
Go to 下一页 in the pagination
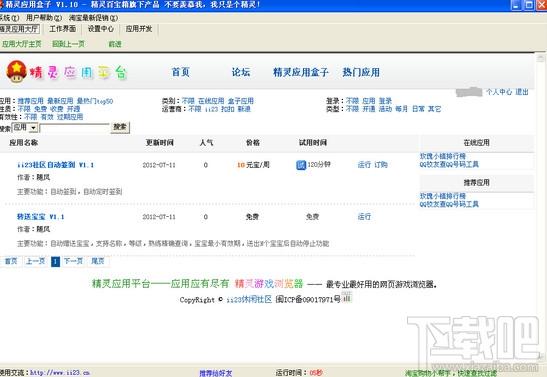click(73, 261)
